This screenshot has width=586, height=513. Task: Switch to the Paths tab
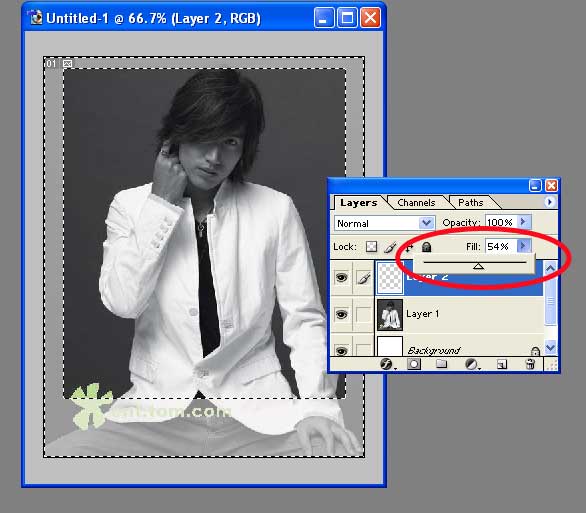point(471,203)
